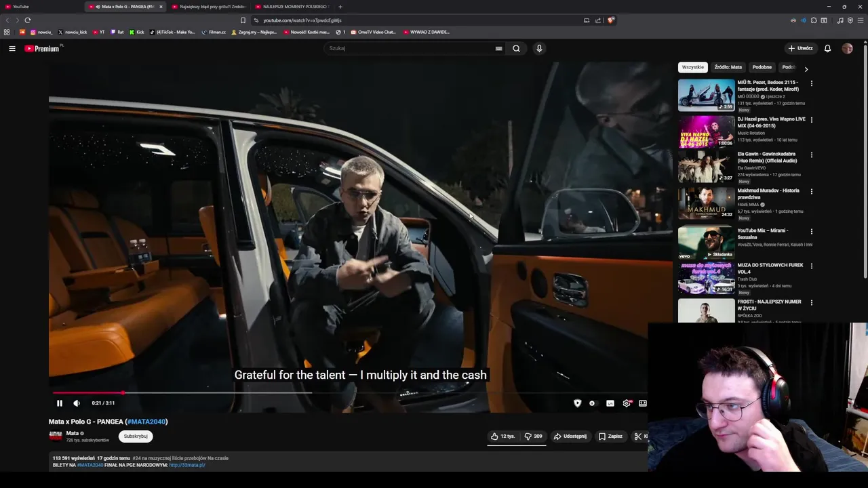This screenshot has width=868, height=488.
Task: Open the Mata channel name link
Action: tap(72, 433)
